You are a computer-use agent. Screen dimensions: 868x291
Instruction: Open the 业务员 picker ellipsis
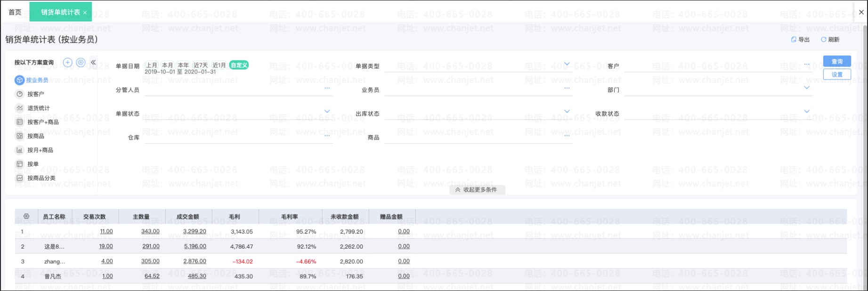tap(567, 88)
